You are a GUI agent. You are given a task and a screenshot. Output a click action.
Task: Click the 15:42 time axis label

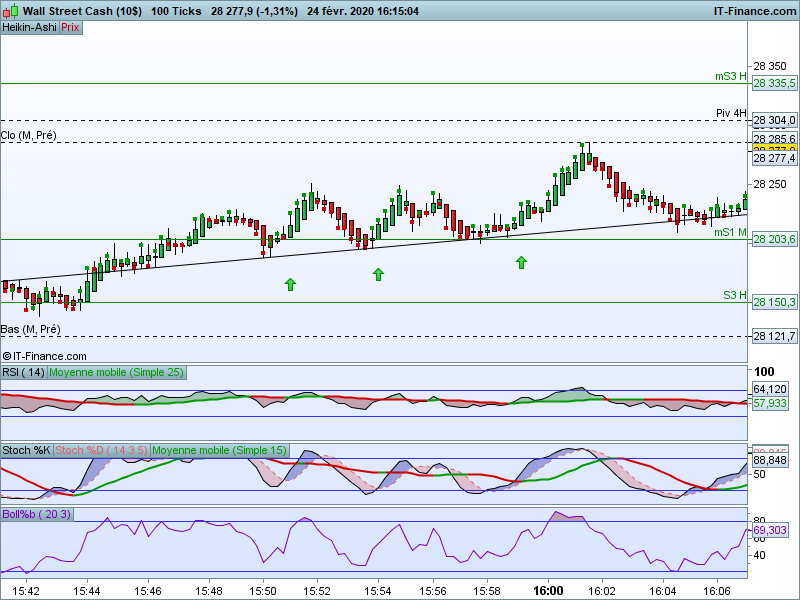pyautogui.click(x=26, y=591)
